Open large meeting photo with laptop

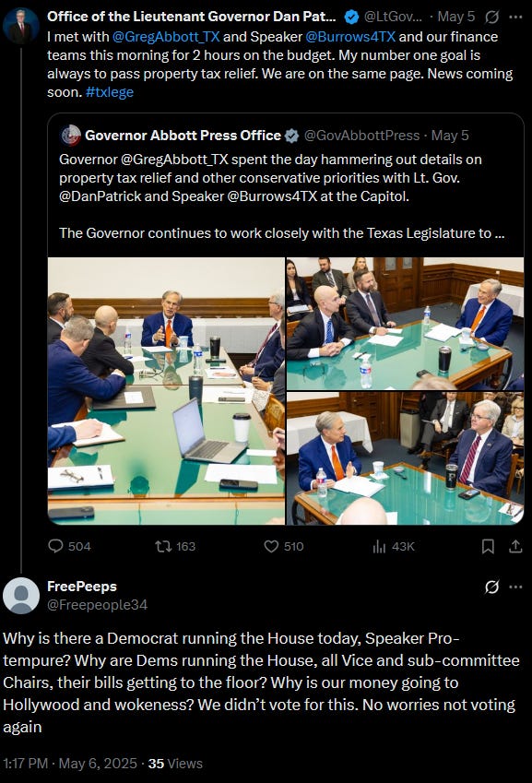point(166,391)
